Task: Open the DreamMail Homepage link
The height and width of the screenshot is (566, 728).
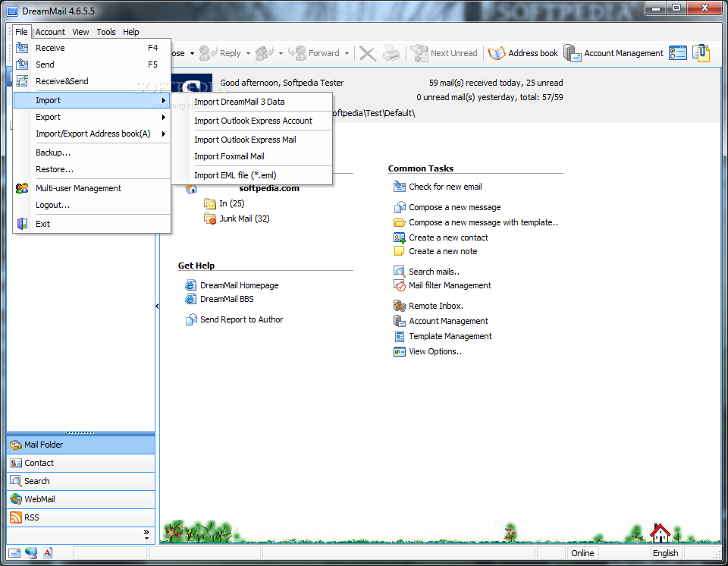Action: pos(239,285)
